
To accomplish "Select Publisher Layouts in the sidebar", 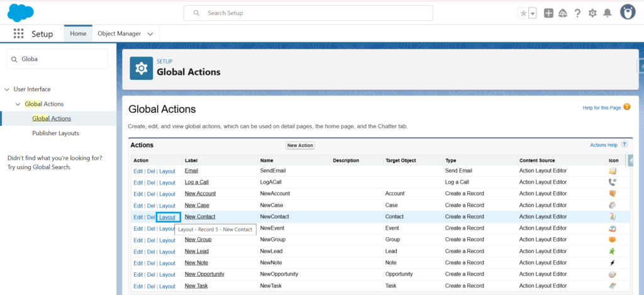I will 55,133.
